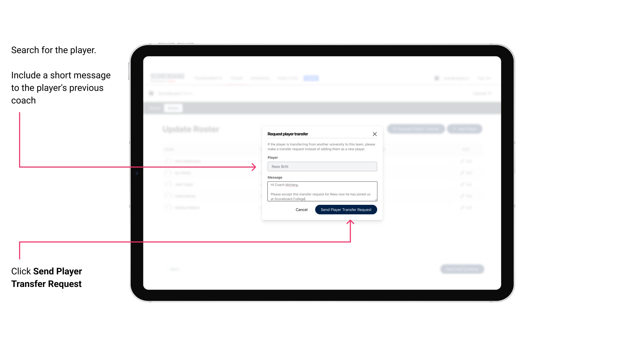
Task: Select the Player name input field
Action: coord(322,167)
